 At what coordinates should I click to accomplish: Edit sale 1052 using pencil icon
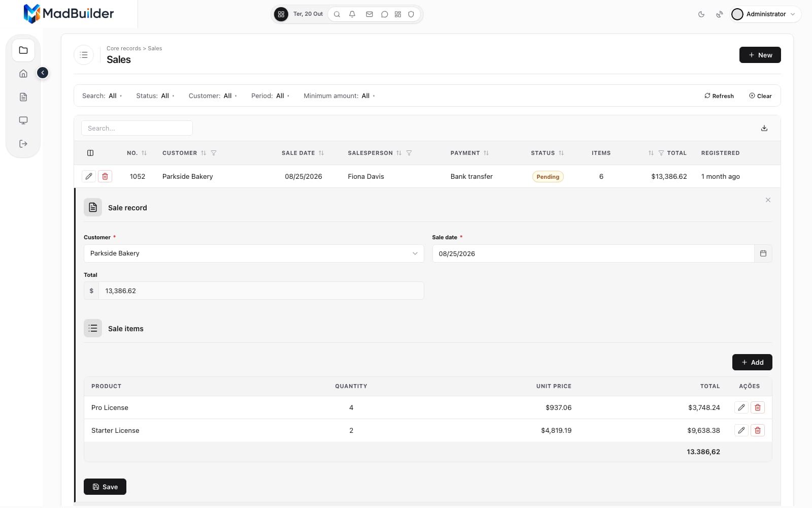(x=89, y=176)
